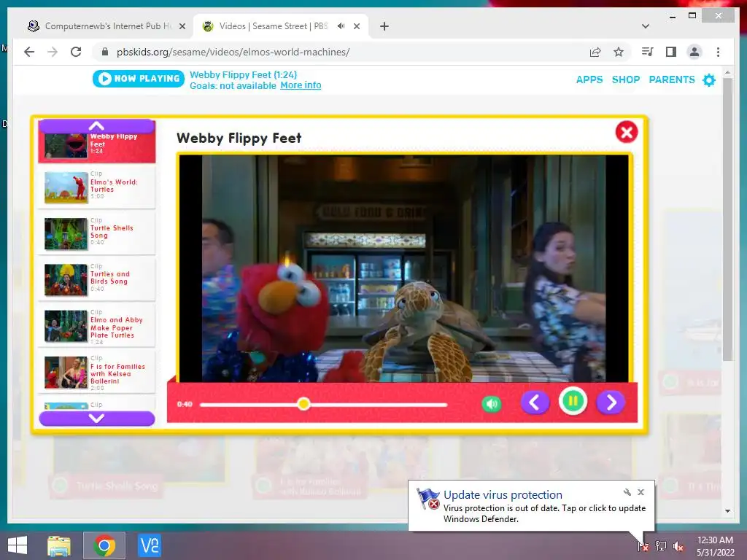Viewport: 747px width, 560px height.
Task: Open the Action Center flag tray icon
Action: (643, 546)
